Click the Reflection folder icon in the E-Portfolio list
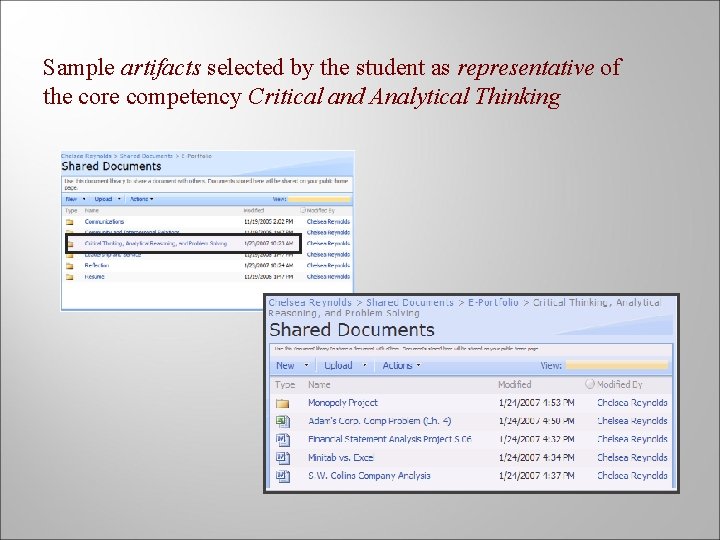The width and height of the screenshot is (720, 540). 70,266
